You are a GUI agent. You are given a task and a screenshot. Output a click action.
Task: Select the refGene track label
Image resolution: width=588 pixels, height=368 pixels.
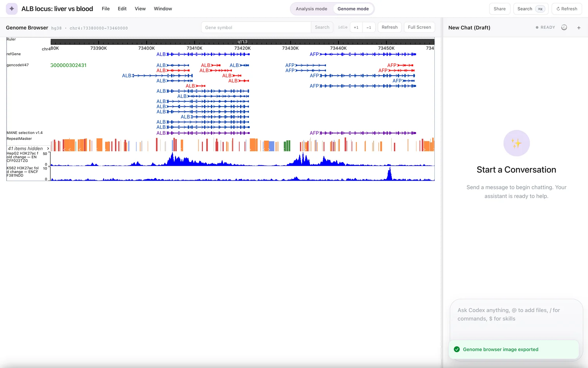coord(14,54)
